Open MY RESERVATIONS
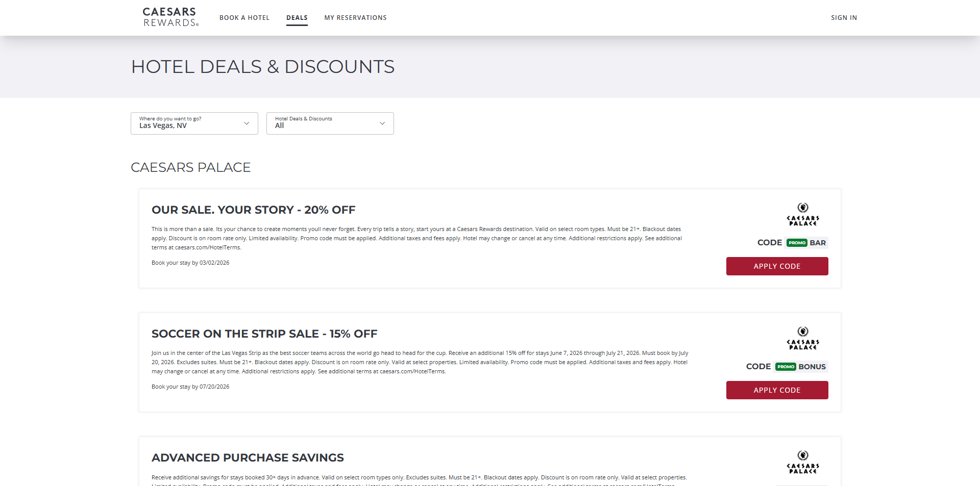 (x=355, y=17)
